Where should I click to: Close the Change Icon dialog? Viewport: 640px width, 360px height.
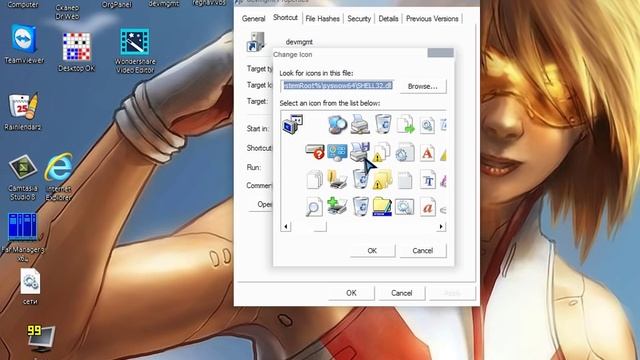coord(440,53)
